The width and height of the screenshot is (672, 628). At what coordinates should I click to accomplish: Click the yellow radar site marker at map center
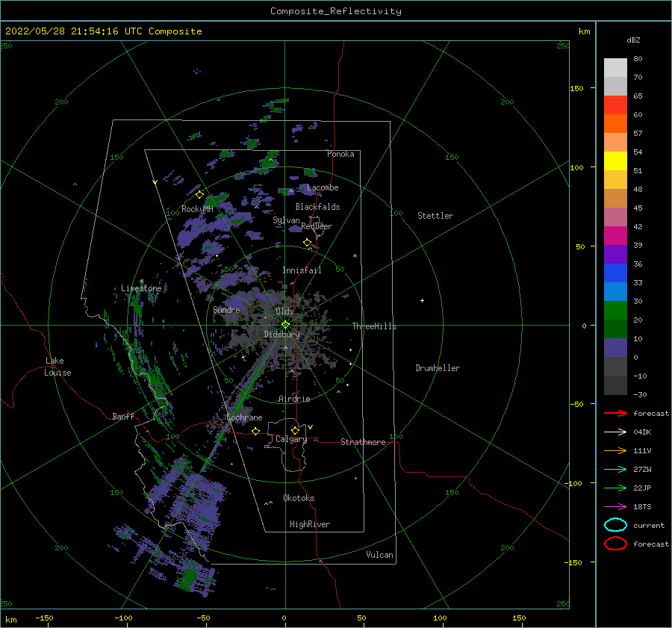pos(285,325)
